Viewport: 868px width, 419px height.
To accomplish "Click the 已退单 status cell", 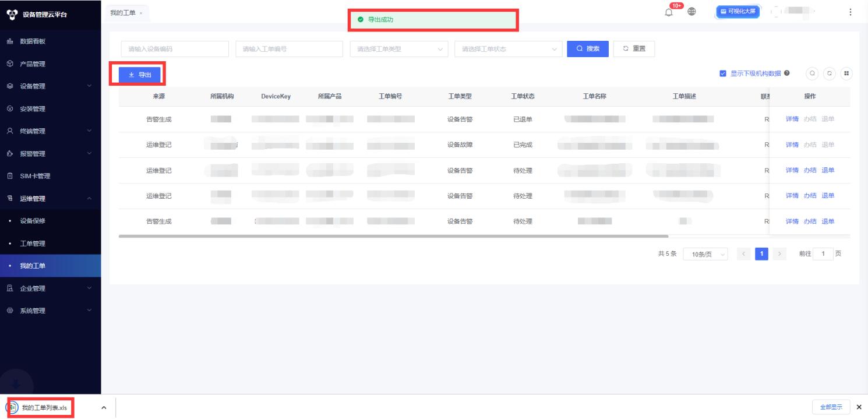I will 523,119.
